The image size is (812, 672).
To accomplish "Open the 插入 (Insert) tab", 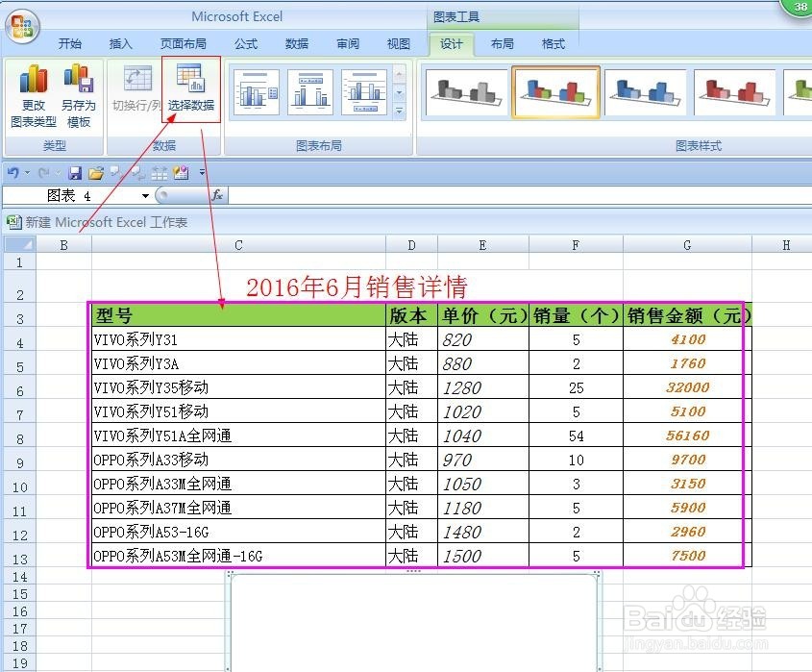I will click(121, 44).
